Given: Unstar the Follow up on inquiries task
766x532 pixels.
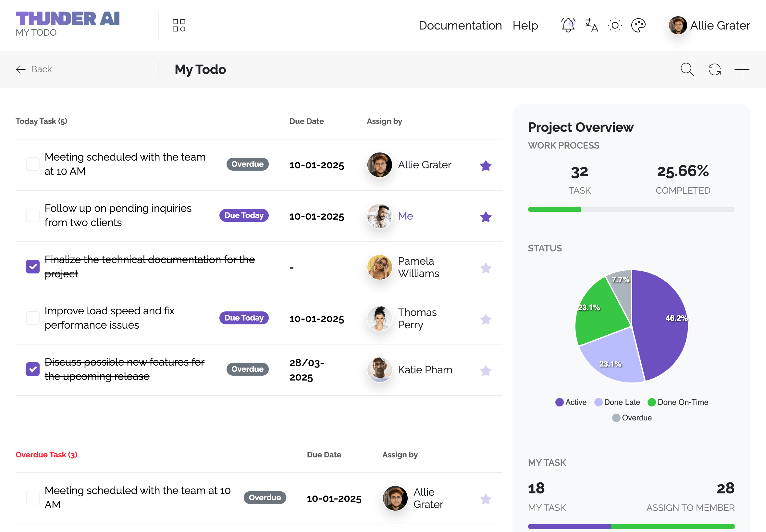Looking at the screenshot, I should pyautogui.click(x=486, y=217).
